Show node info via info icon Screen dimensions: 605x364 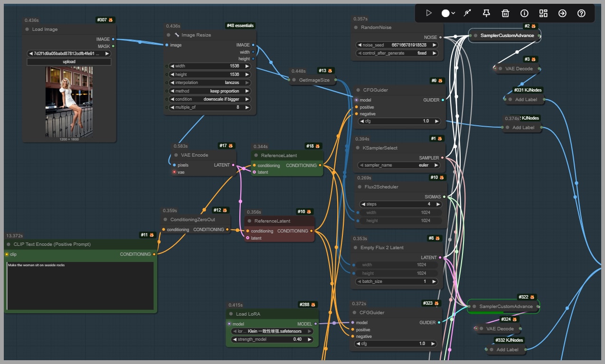point(524,13)
